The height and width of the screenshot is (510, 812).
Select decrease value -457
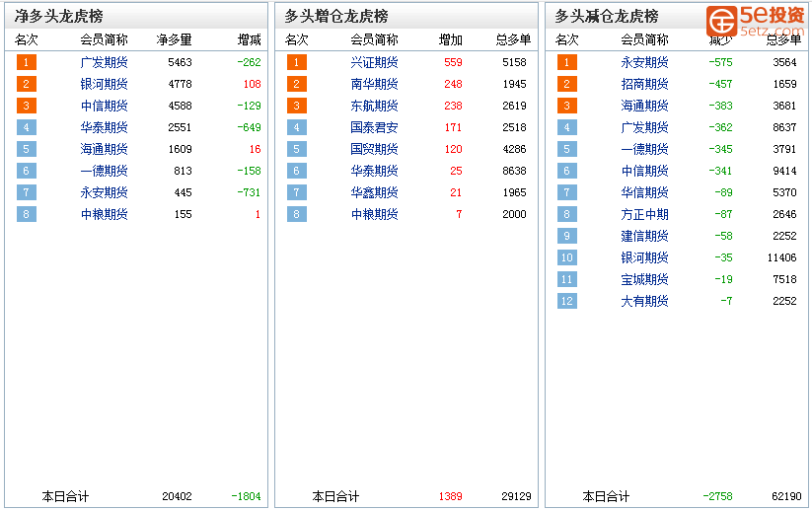coord(720,85)
